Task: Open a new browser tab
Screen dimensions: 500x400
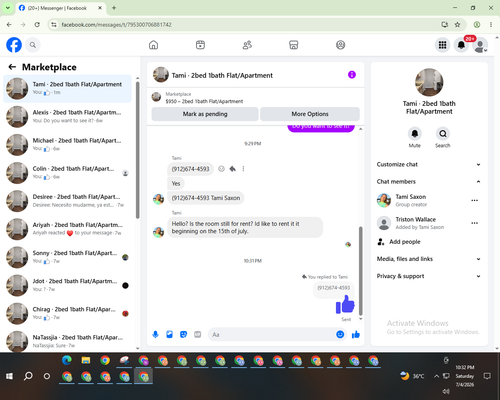Action: pos(114,8)
